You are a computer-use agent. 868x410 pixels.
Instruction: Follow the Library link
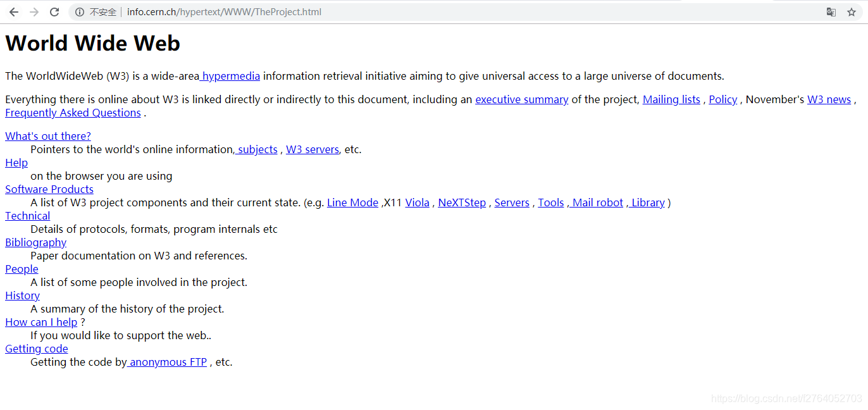pyautogui.click(x=646, y=202)
